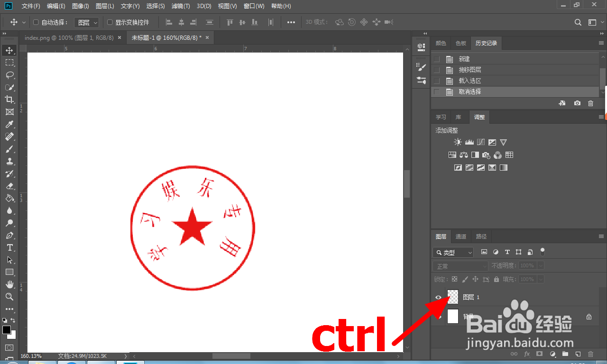This screenshot has width=607, height=364.
Task: Toggle history snapshot box beside 载入选区
Action: point(437,81)
